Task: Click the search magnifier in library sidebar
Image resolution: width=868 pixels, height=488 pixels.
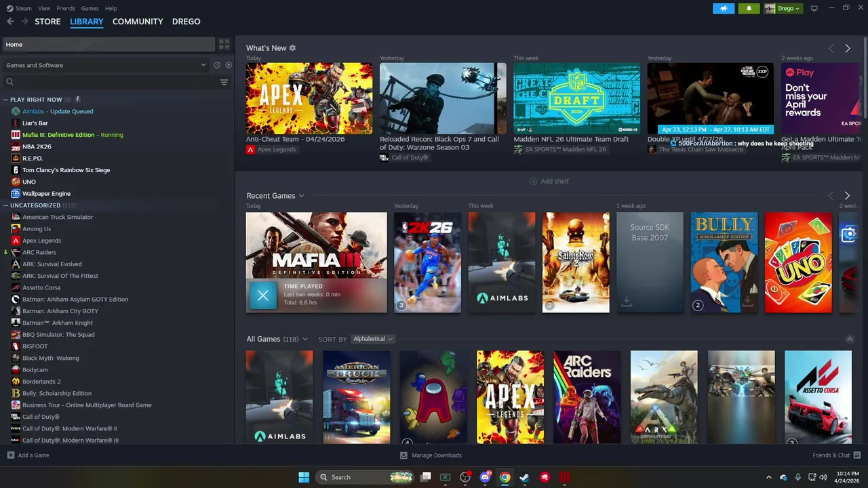Action: coord(9,82)
